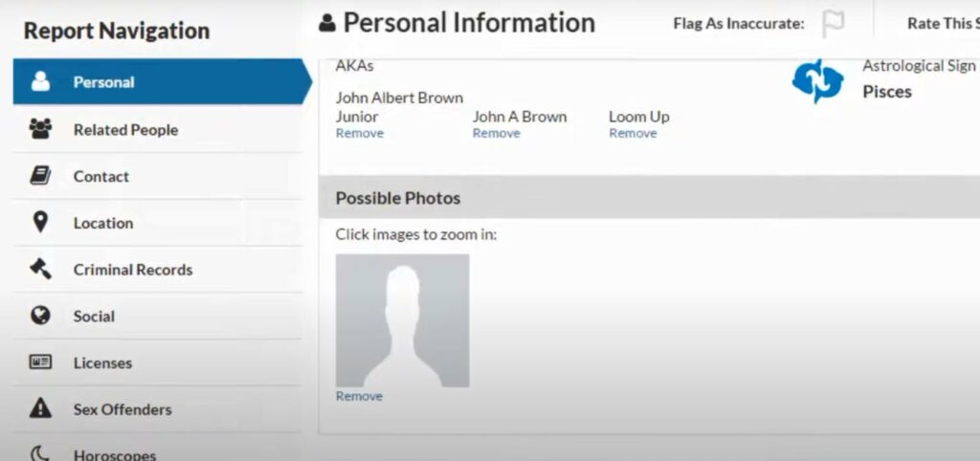Viewport: 980px width, 461px height.
Task: Click the Contact book icon
Action: pyautogui.click(x=40, y=176)
